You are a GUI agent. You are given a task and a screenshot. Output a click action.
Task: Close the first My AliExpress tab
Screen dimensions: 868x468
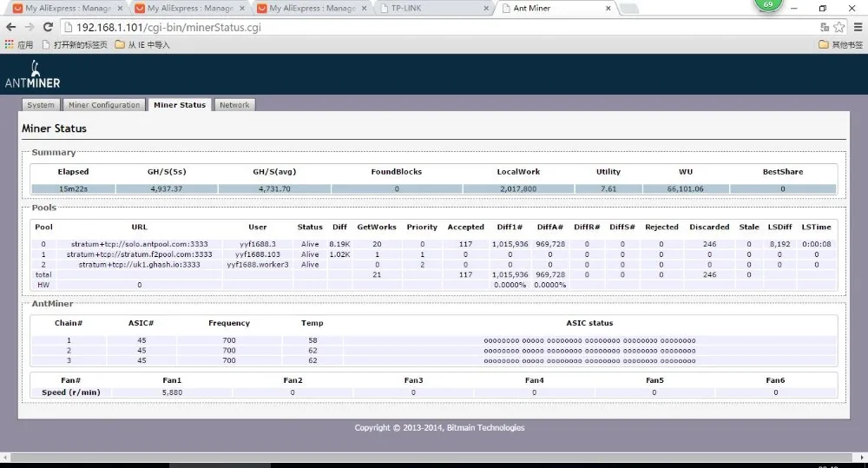tap(120, 9)
